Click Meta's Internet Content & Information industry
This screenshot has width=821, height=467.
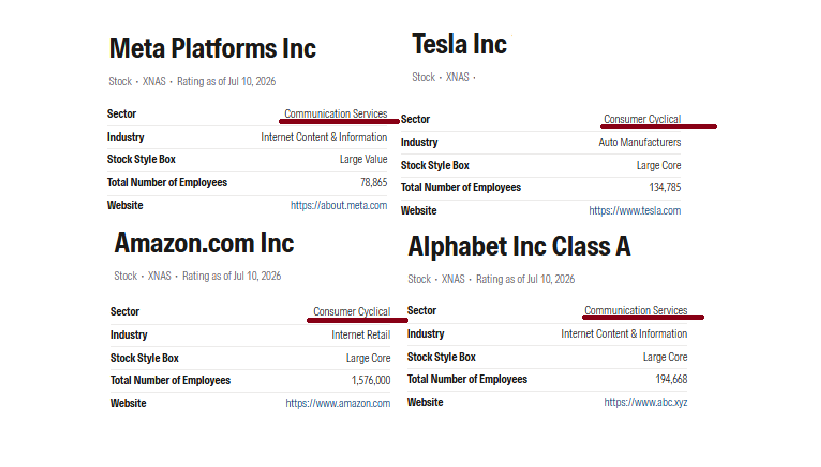[324, 137]
